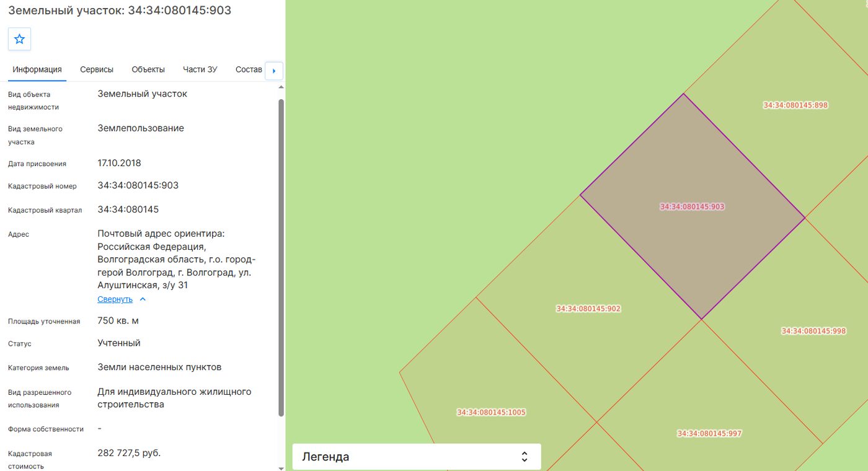This screenshot has height=471, width=868.
Task: Click the Форма собственности label
Action: coord(46,429)
